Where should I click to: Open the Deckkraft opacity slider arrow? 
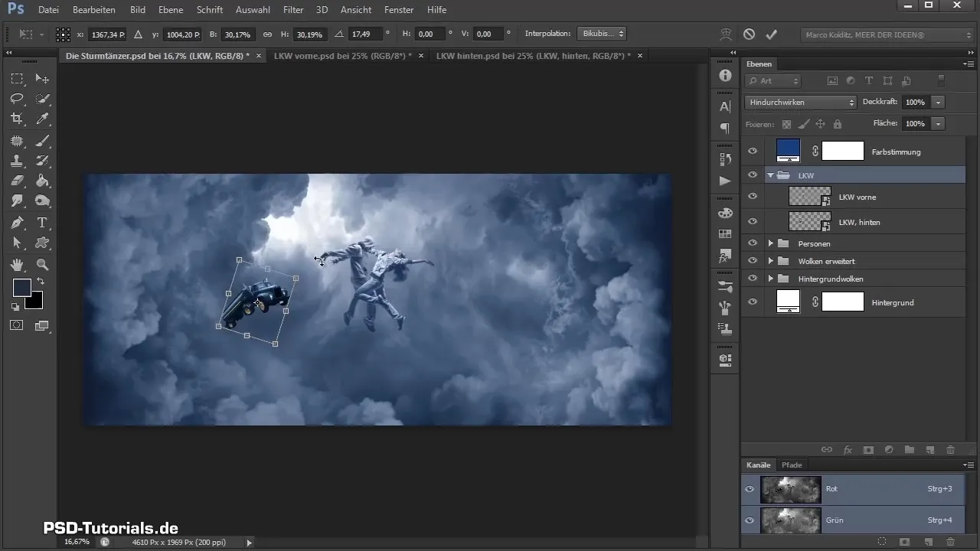939,103
